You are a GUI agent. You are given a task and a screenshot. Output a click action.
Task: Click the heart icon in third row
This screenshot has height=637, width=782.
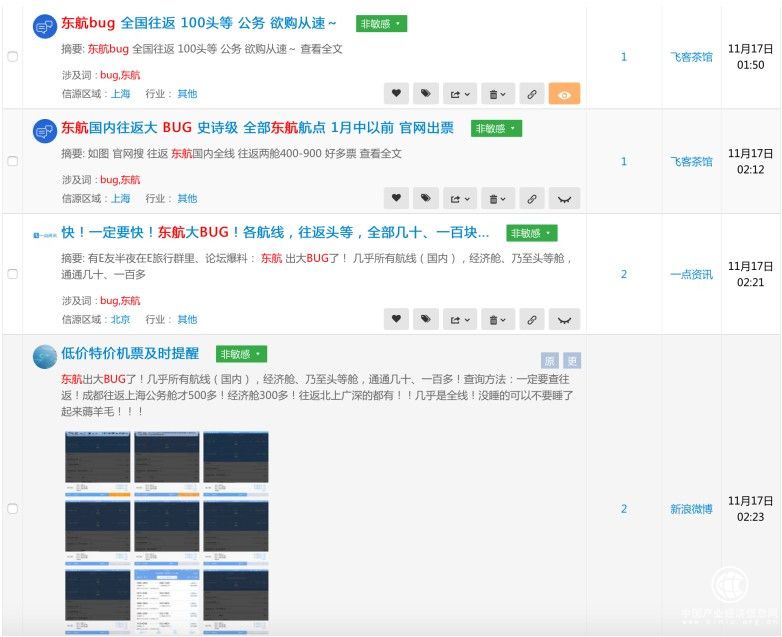click(397, 319)
